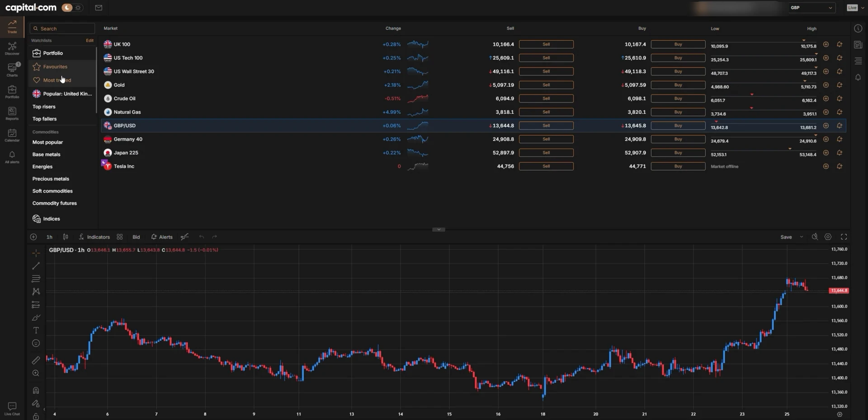Click Buy button for Tesla Inc
This screenshot has height=420, width=868.
(678, 166)
